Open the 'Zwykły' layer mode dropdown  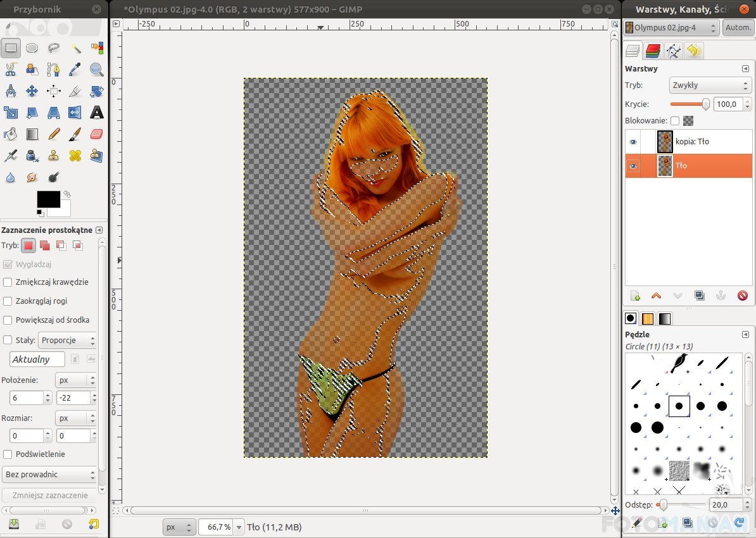point(710,85)
